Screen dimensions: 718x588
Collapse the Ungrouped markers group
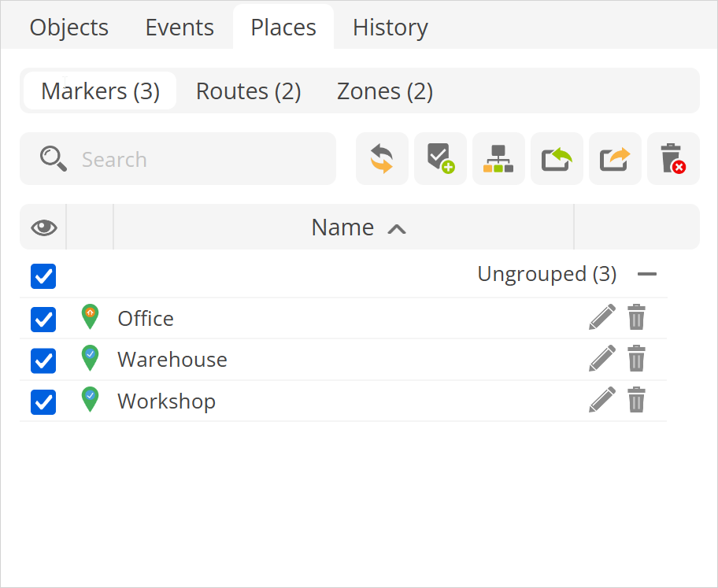[647, 275]
